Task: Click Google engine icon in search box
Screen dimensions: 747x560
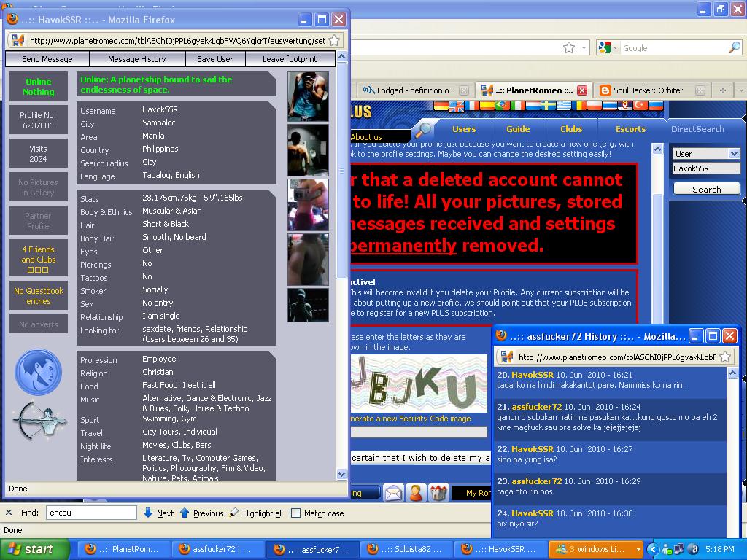Action: coord(605,47)
